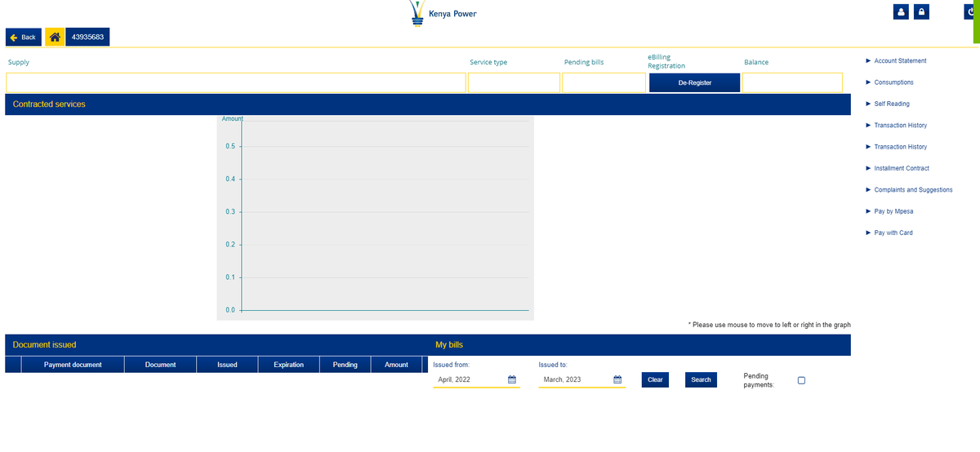This screenshot has height=452, width=980.
Task: Open the first Transaction History link
Action: 900,126
